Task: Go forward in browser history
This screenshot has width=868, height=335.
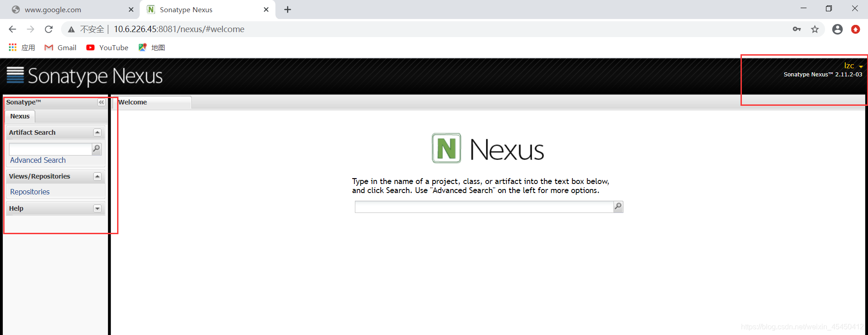Action: (30, 29)
